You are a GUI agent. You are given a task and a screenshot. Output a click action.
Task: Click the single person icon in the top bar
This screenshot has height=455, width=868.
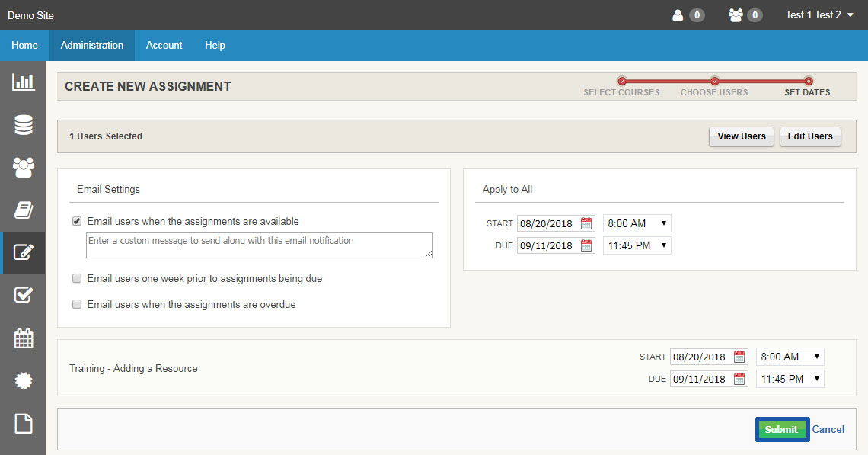(x=676, y=14)
